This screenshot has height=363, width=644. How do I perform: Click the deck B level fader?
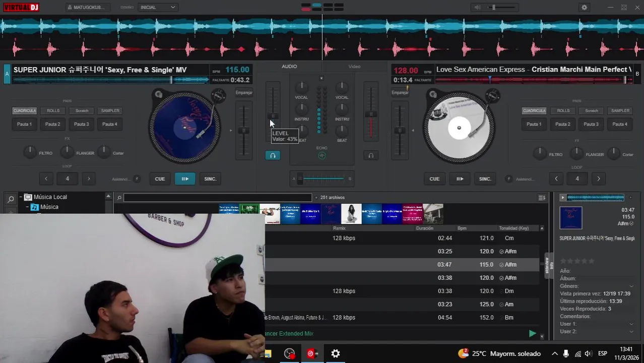point(371,114)
